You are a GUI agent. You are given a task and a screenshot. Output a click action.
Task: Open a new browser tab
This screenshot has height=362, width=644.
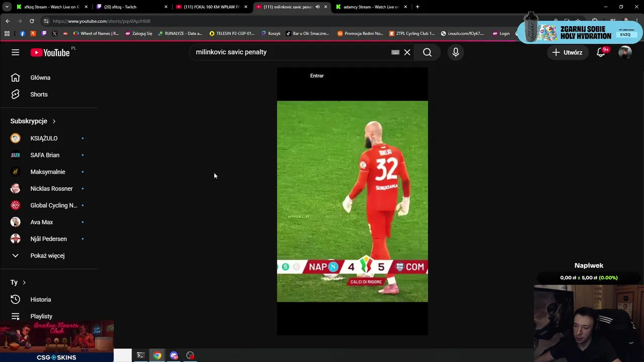418,7
